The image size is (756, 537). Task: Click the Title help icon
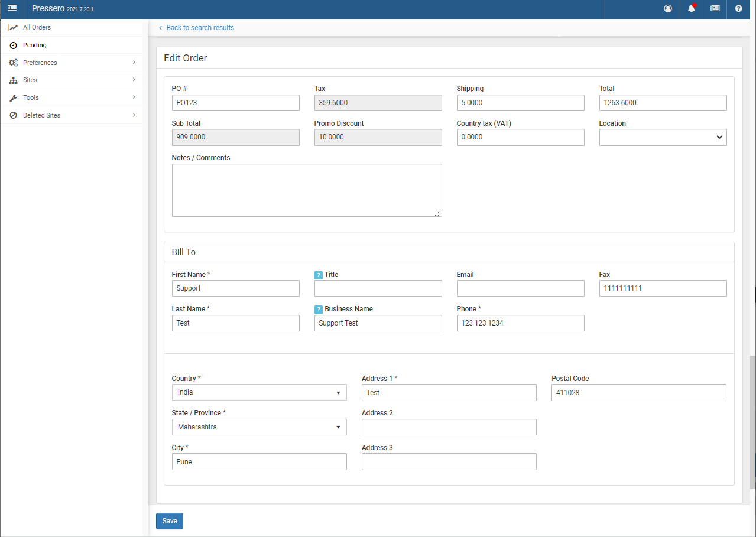tap(319, 275)
